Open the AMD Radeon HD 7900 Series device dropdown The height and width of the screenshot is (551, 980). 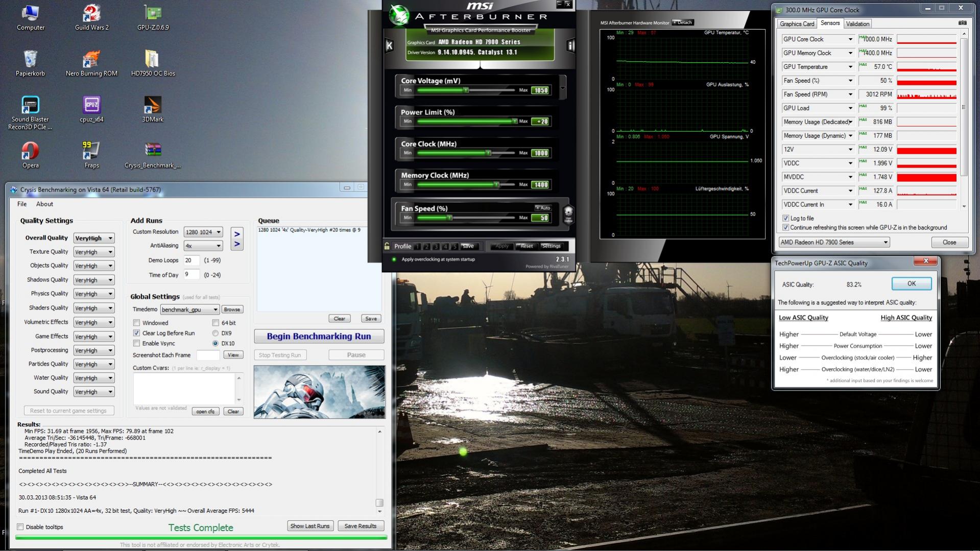click(834, 242)
